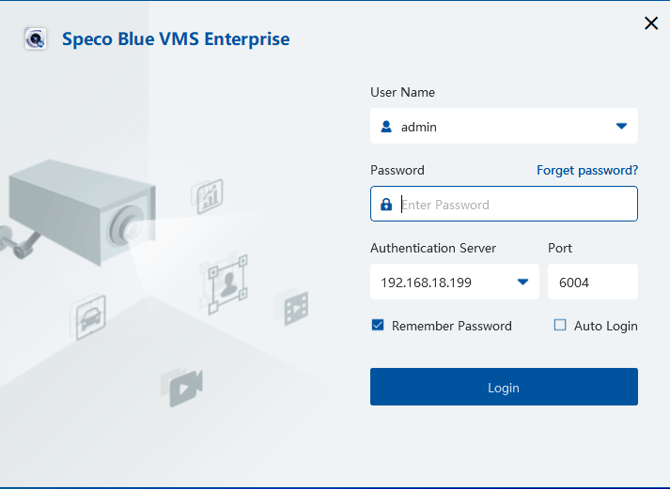
Task: Click the film strip icon
Action: click(x=295, y=308)
